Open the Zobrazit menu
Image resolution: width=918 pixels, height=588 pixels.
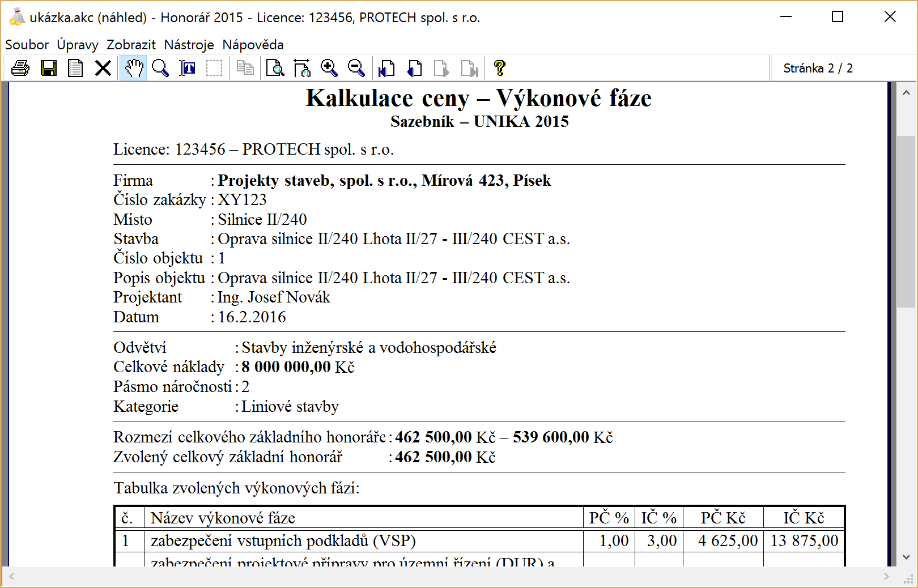coord(131,45)
